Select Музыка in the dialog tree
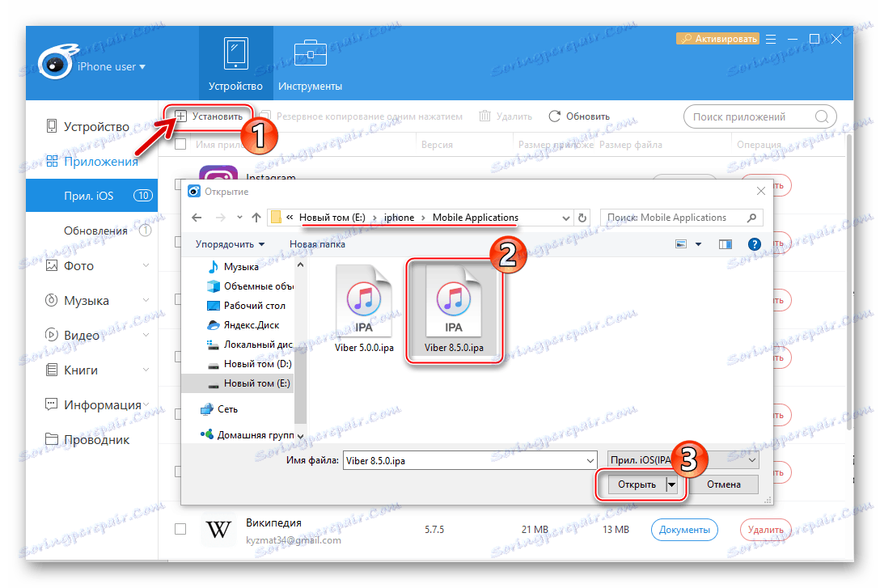 pyautogui.click(x=233, y=267)
